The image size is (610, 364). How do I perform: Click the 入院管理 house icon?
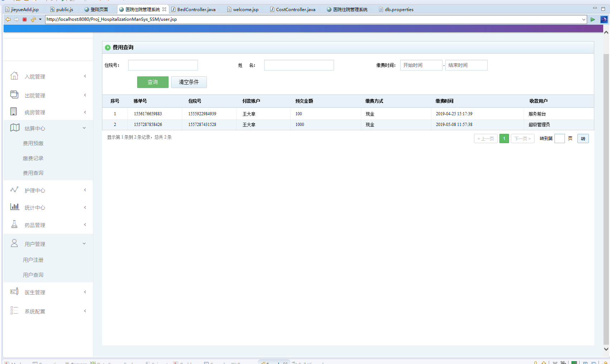(x=14, y=76)
